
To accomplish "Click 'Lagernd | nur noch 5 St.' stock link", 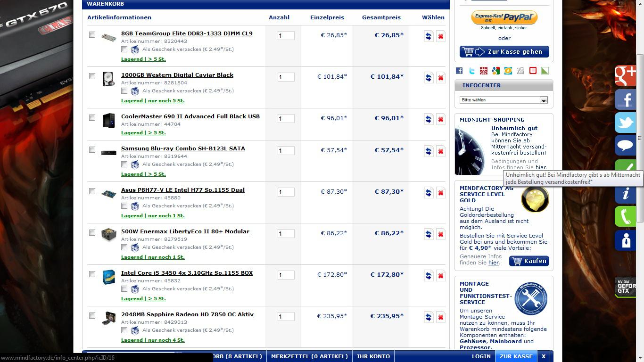I will pos(153,101).
